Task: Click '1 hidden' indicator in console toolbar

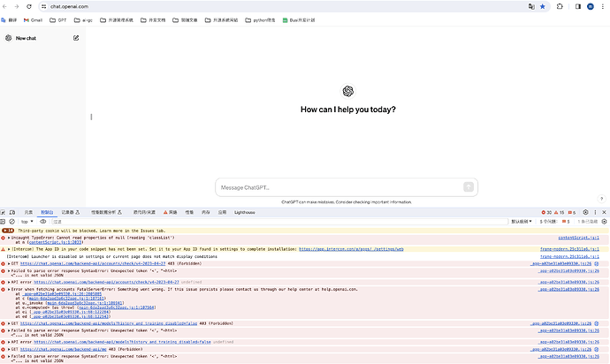Action: click(587, 222)
